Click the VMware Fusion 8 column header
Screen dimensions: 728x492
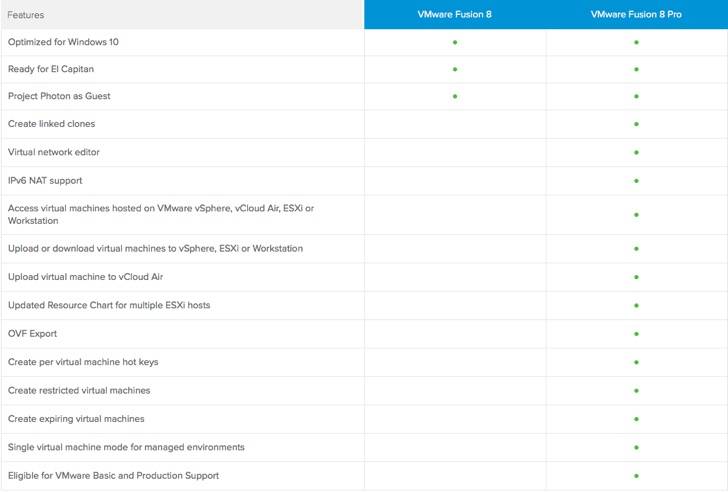pos(455,14)
